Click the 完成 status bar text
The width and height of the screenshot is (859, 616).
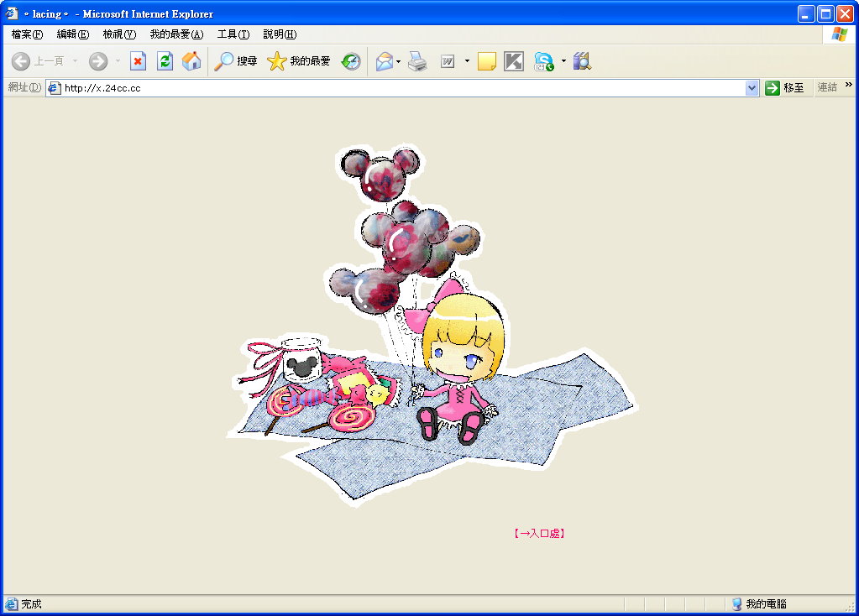(31, 604)
